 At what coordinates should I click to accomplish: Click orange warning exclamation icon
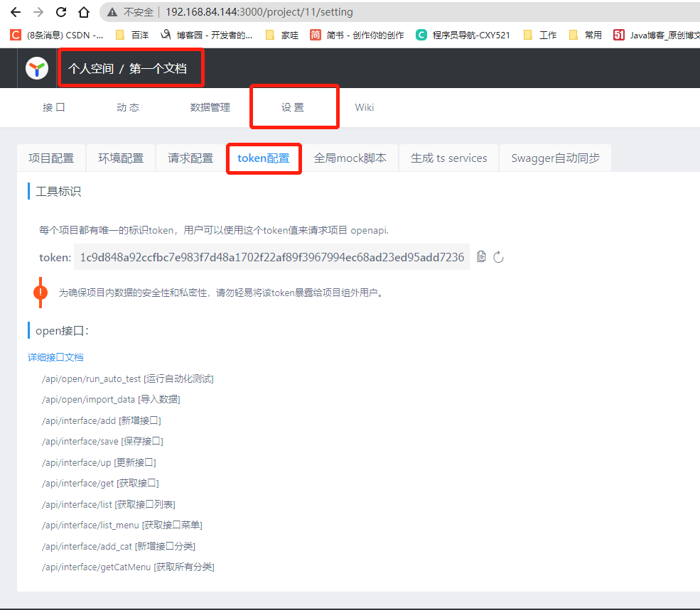[41, 293]
